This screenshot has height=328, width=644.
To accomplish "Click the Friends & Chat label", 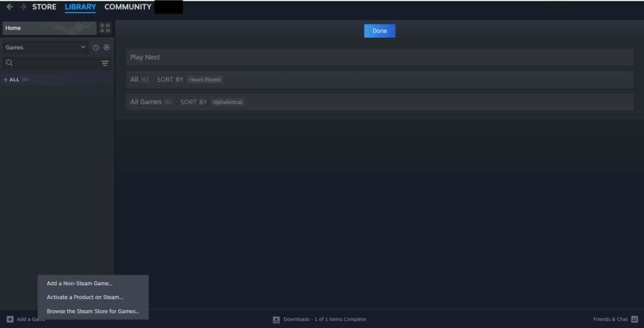I will 610,319.
